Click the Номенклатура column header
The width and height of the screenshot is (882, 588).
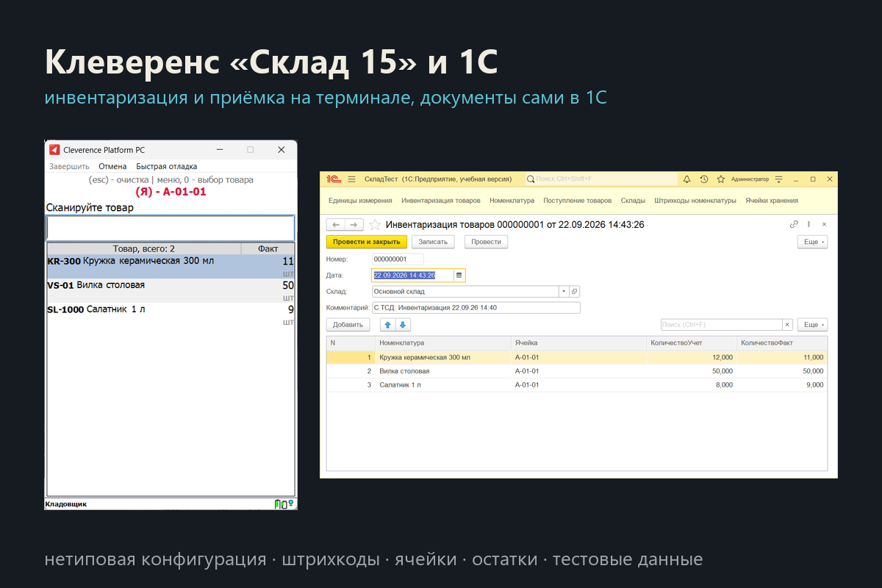click(442, 343)
